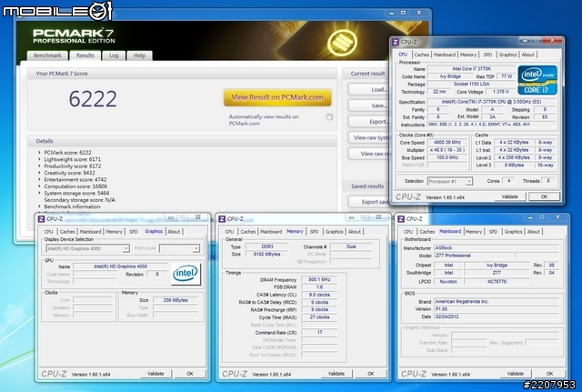Image resolution: width=582 pixels, height=392 pixels.
Task: Expand the Creativity score: 9432 row
Action: (39, 173)
